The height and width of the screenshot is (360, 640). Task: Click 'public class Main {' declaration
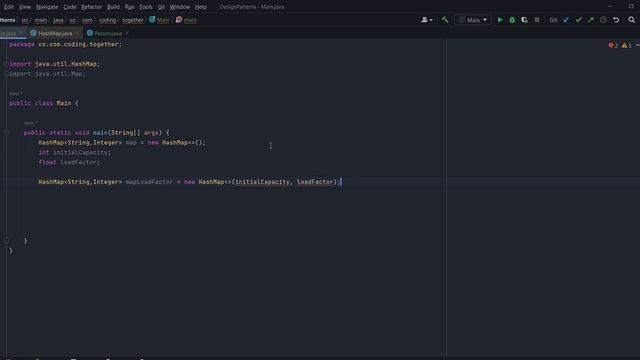coord(44,103)
